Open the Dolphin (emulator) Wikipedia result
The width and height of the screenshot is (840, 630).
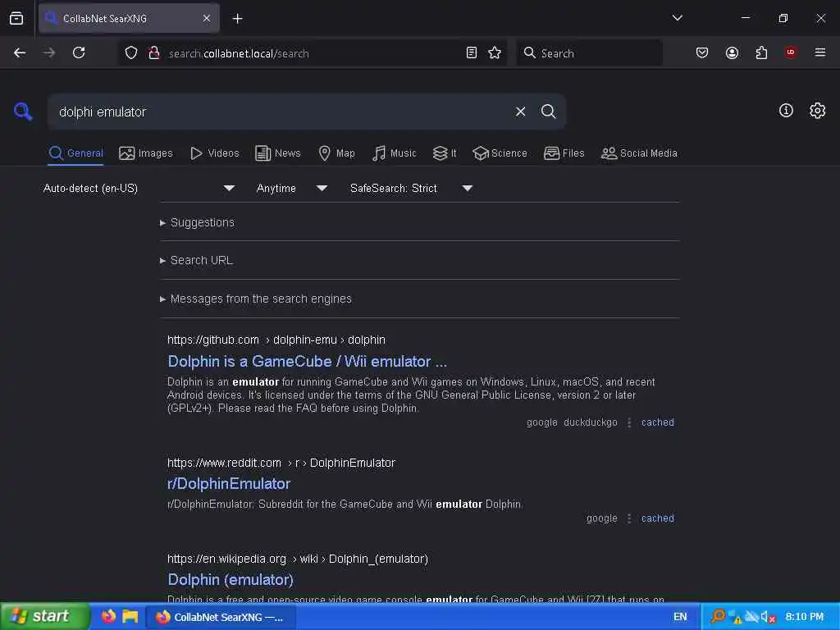coord(231,580)
